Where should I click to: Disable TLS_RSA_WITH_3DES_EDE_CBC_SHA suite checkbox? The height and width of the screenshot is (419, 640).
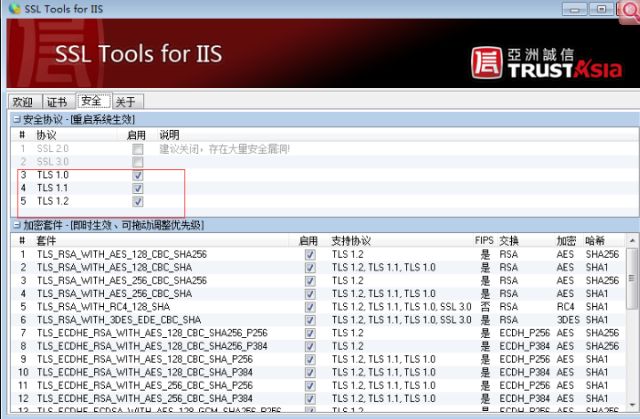(310, 320)
